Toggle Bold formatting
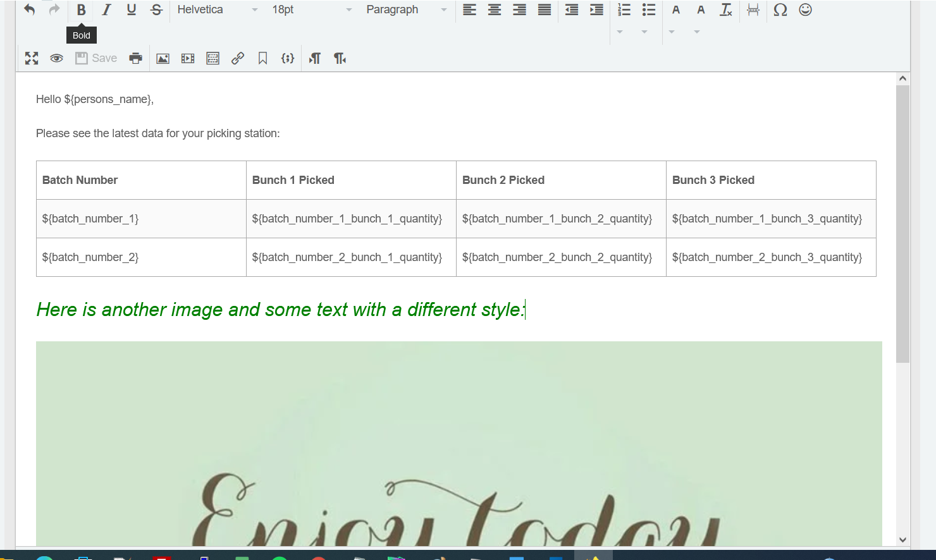 [81, 9]
